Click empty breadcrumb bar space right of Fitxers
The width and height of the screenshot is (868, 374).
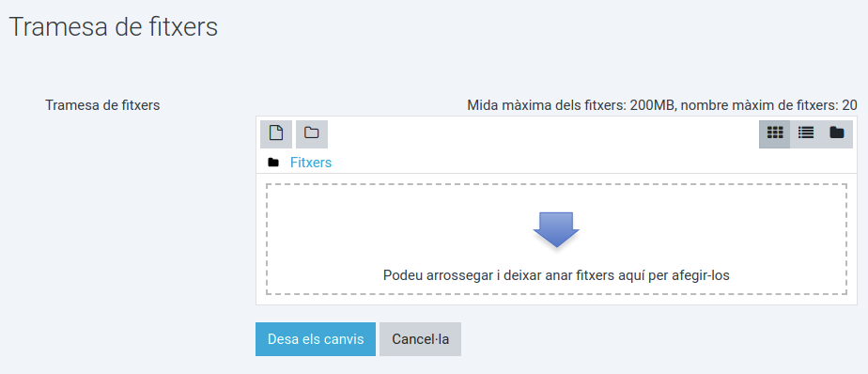click(x=593, y=163)
